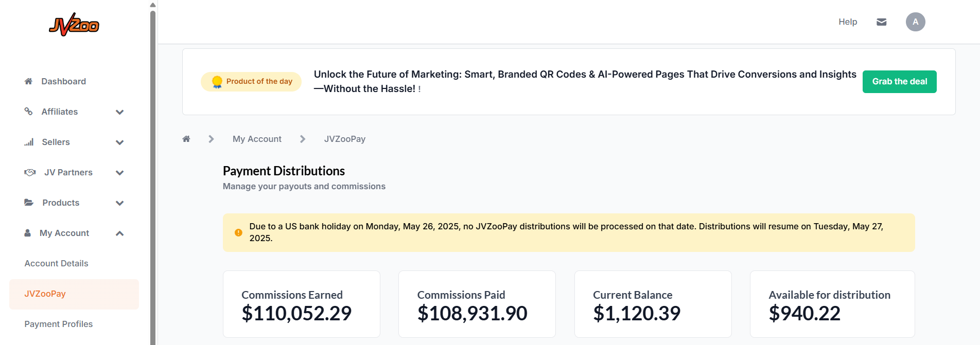Collapse the My Account menu chevron

tap(120, 233)
